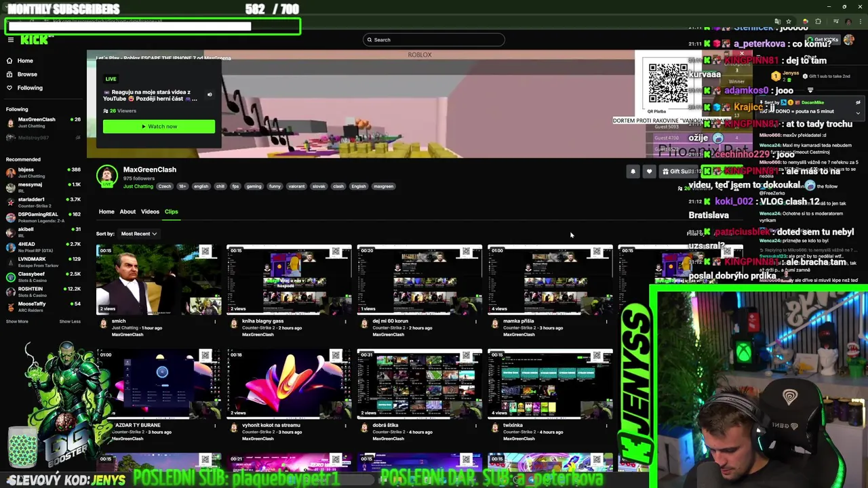Viewport: 868px width, 488px height.
Task: Open the browser three-dot menu
Action: (x=860, y=22)
